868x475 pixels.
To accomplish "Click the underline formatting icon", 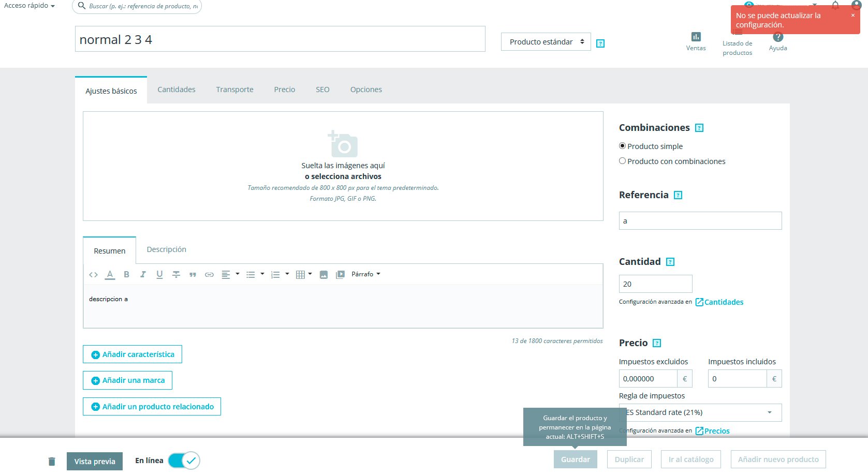I will tap(159, 275).
